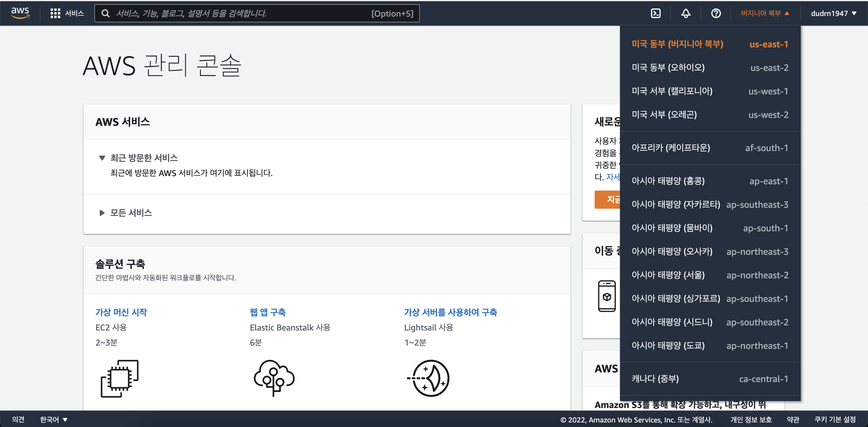Click the Elastic Beanstalk cloud tree icon

tap(274, 378)
